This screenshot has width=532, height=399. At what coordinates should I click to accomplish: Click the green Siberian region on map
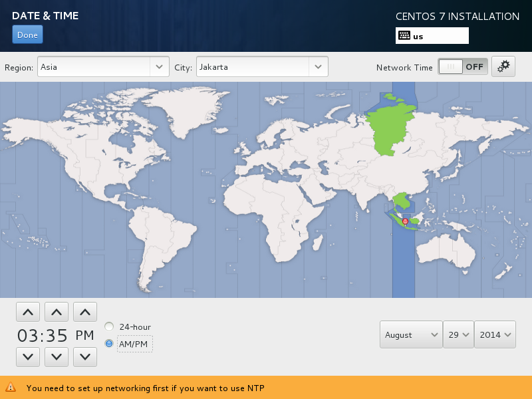point(390,129)
